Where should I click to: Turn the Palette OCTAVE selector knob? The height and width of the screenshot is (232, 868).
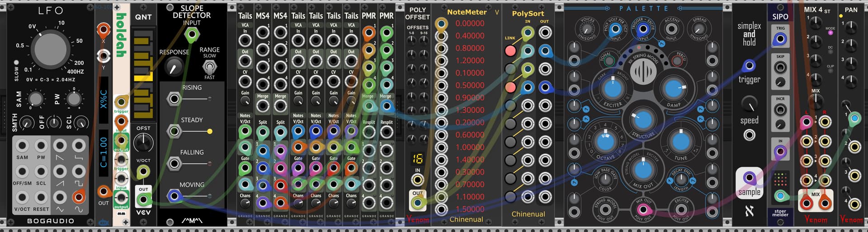pyautogui.click(x=605, y=142)
